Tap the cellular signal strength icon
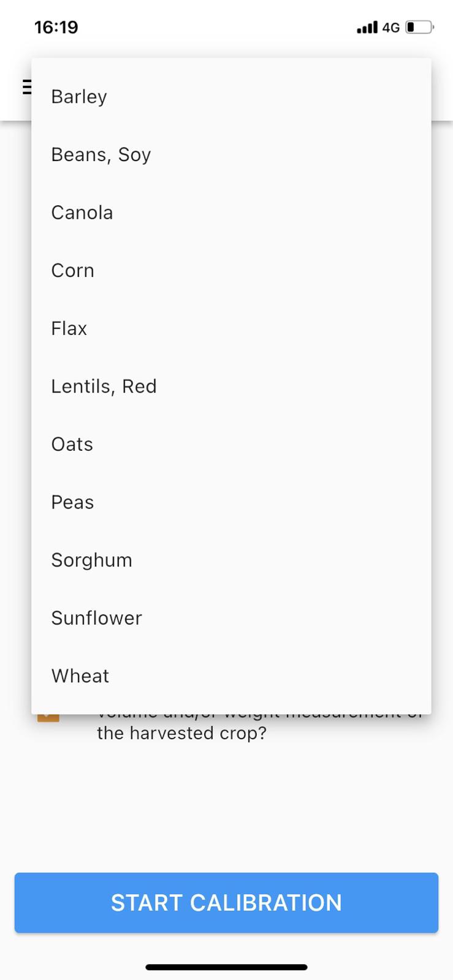This screenshot has width=453, height=980. [x=367, y=28]
